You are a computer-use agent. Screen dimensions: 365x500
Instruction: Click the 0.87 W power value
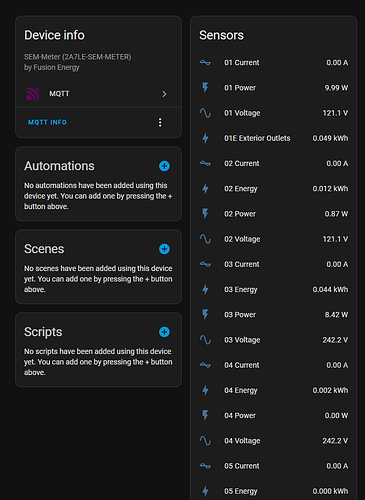(336, 214)
